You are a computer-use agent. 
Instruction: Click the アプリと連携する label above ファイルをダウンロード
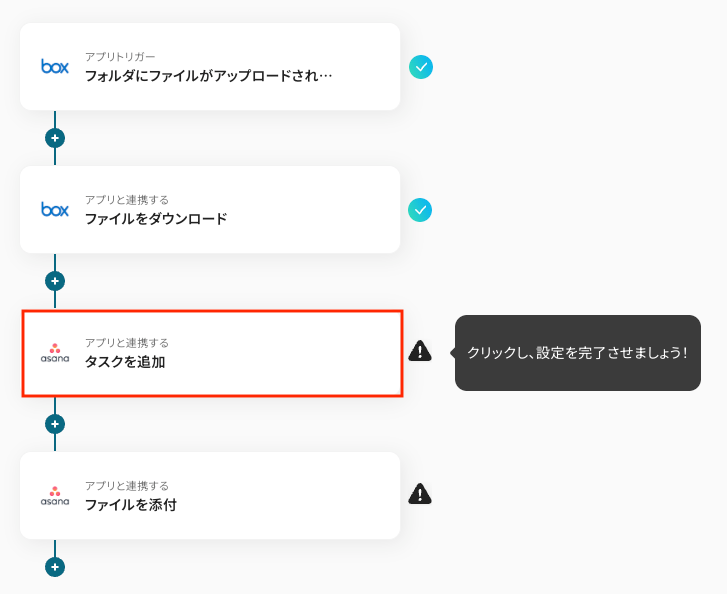coord(127,200)
